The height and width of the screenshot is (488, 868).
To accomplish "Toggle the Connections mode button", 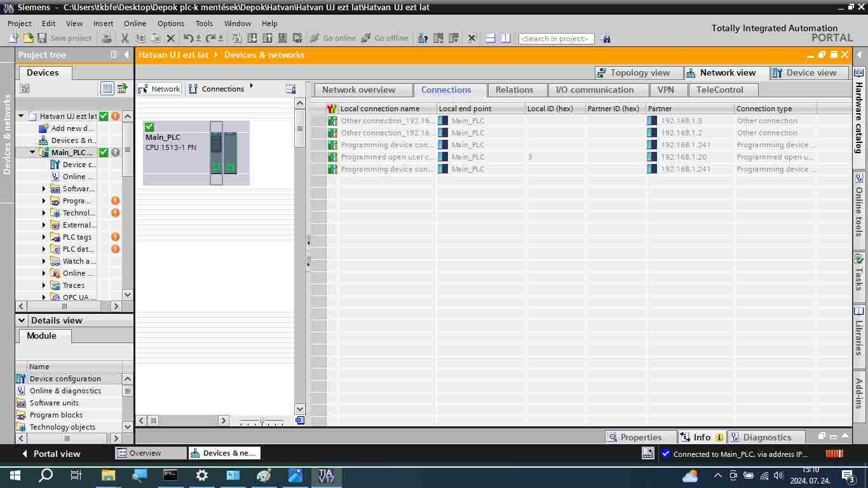I will click(x=217, y=89).
